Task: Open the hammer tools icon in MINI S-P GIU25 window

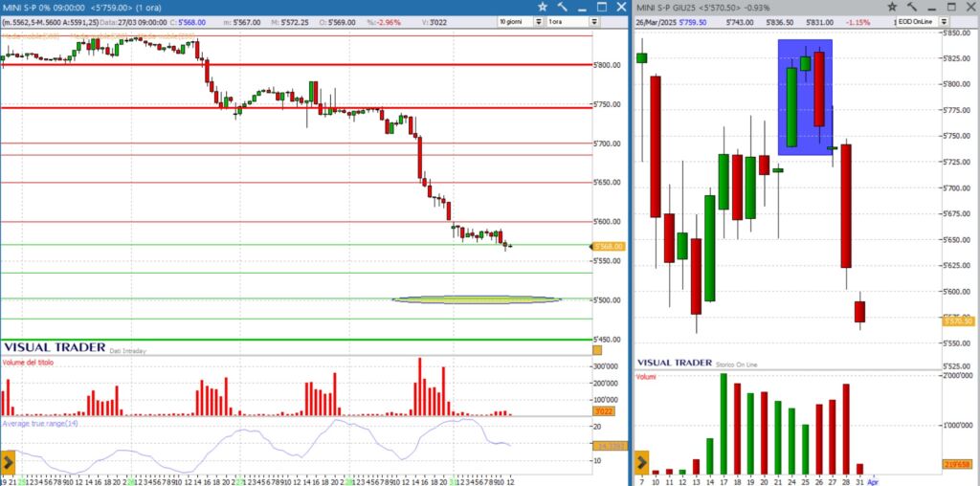Action: (x=911, y=7)
